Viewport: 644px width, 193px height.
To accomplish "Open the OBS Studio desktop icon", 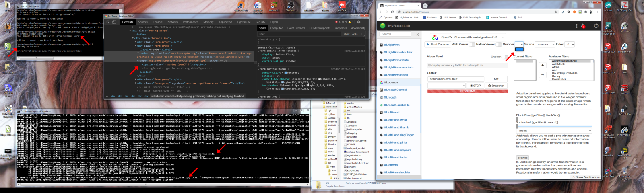I will coord(291,6).
